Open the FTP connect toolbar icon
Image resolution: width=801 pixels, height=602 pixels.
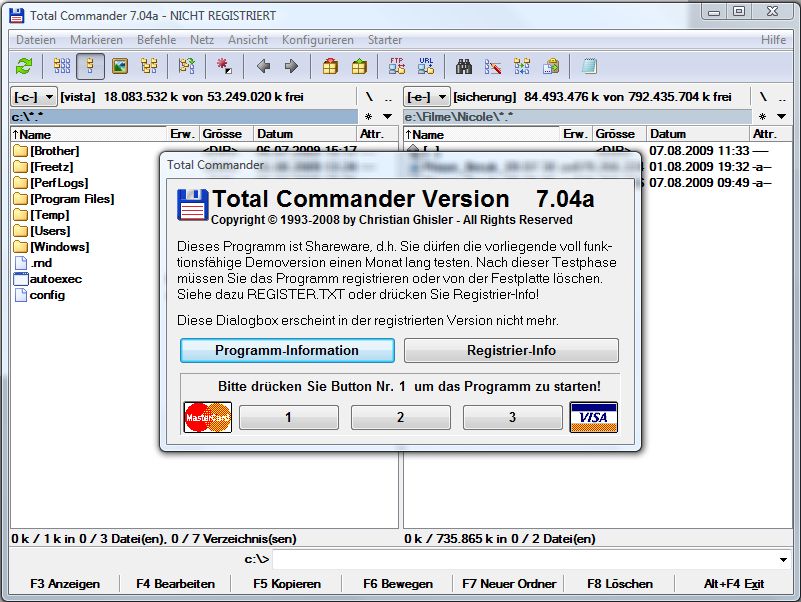(397, 67)
